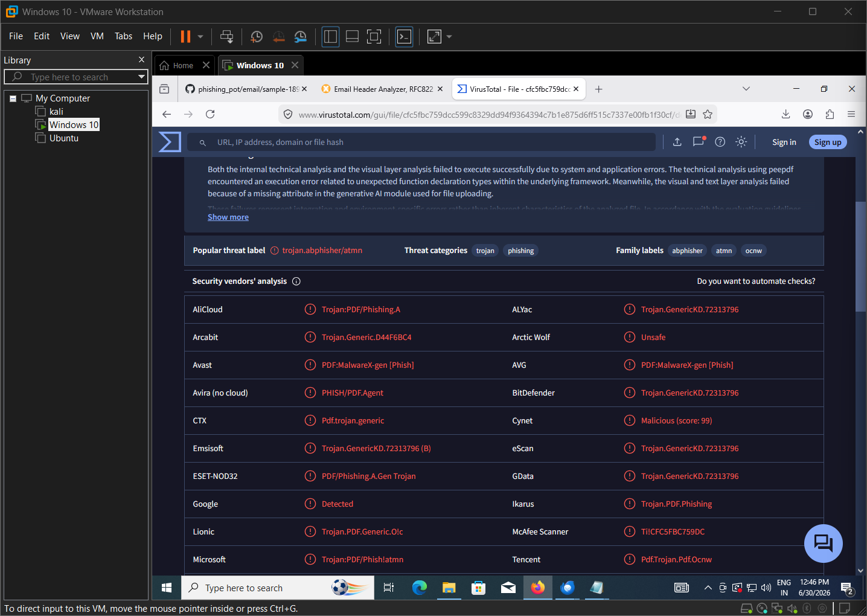Click the VMware suspend (pause) button

tap(185, 37)
